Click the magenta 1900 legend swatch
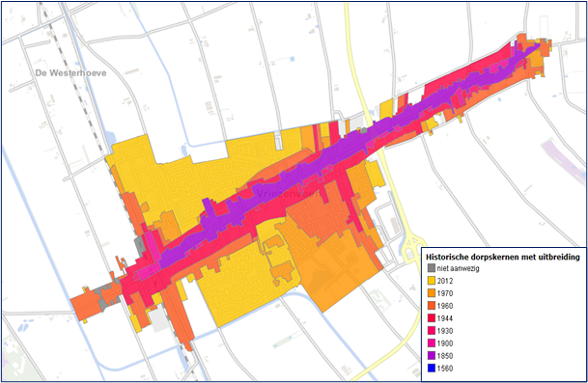The height and width of the screenshot is (383, 588). [x=432, y=343]
